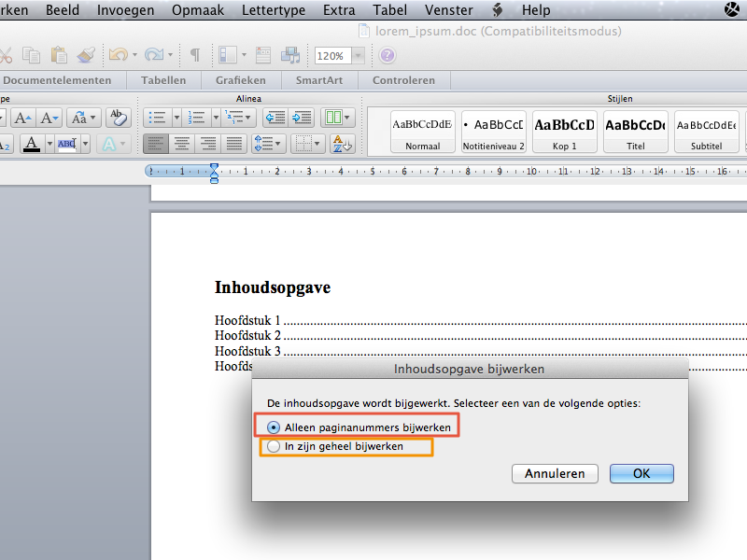This screenshot has width=747, height=560.
Task: Apply the Normaal style
Action: pyautogui.click(x=423, y=132)
